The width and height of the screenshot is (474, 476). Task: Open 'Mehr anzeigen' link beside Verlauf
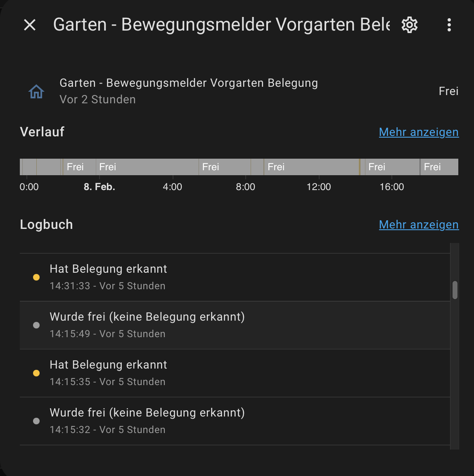[x=419, y=132]
